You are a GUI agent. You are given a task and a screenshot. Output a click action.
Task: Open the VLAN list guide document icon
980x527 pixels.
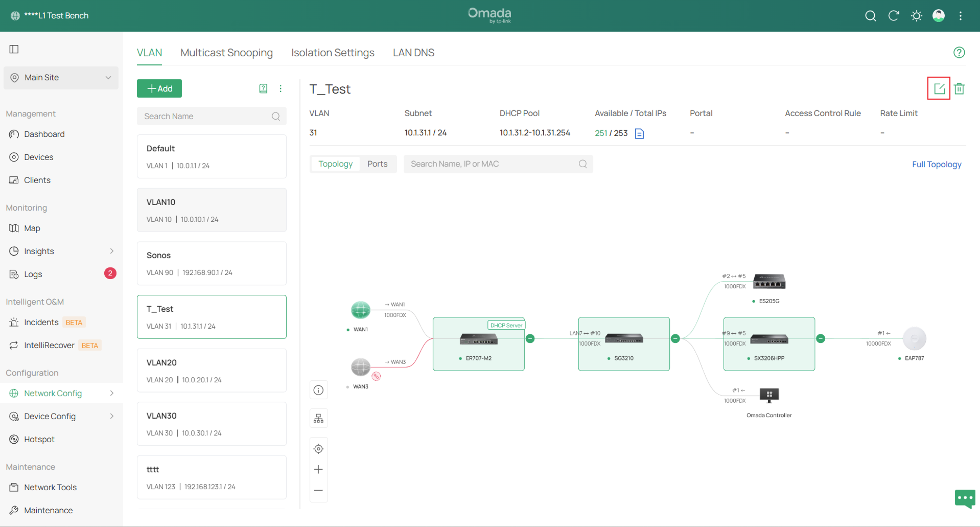click(263, 88)
